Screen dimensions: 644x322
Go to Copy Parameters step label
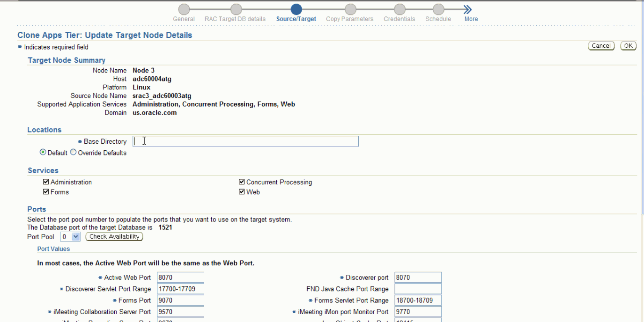(350, 19)
